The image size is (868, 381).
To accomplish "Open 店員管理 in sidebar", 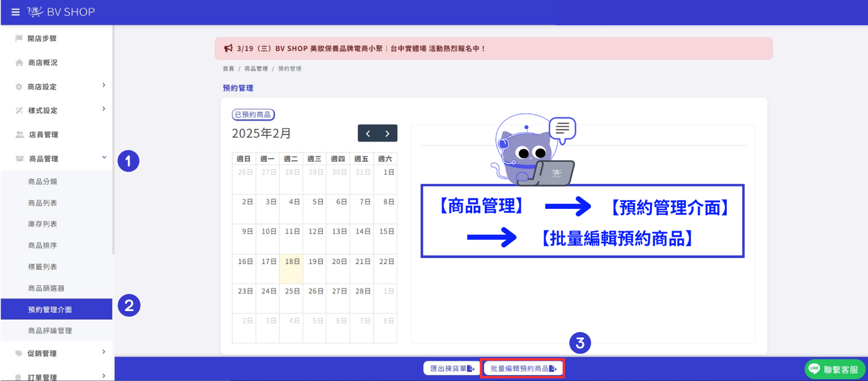I will click(43, 135).
